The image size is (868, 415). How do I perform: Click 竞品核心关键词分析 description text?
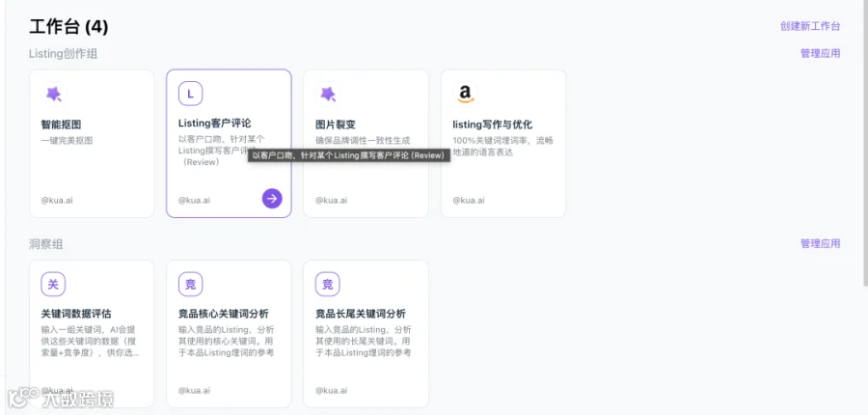click(x=226, y=342)
